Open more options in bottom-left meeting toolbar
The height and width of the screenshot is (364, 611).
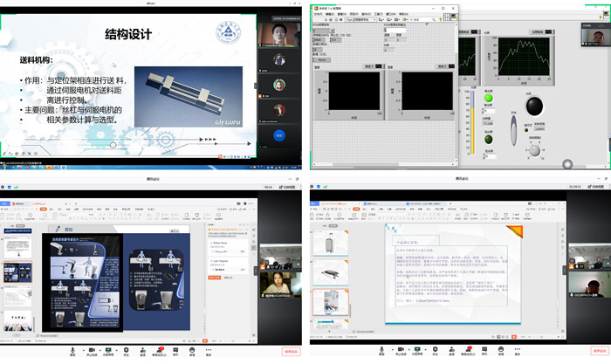[x=208, y=348]
